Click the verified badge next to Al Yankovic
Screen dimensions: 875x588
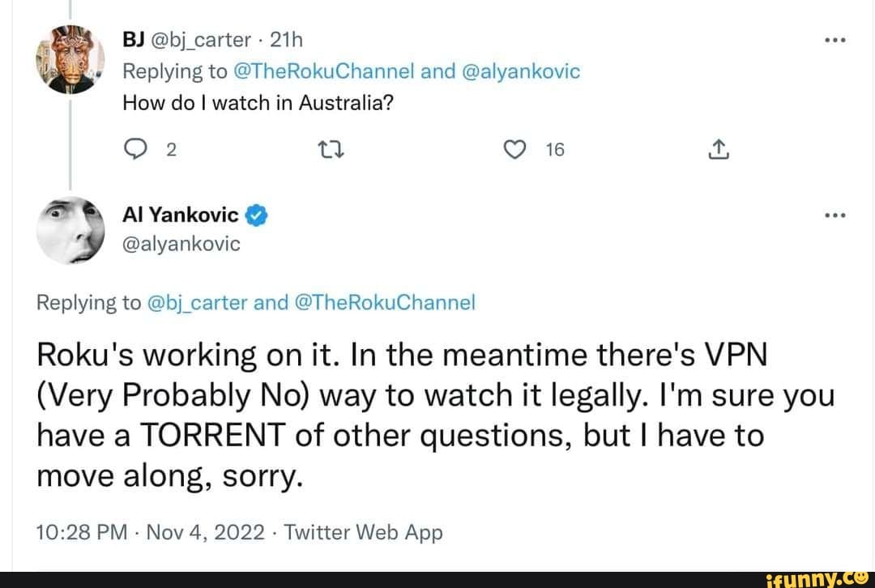coord(254,214)
